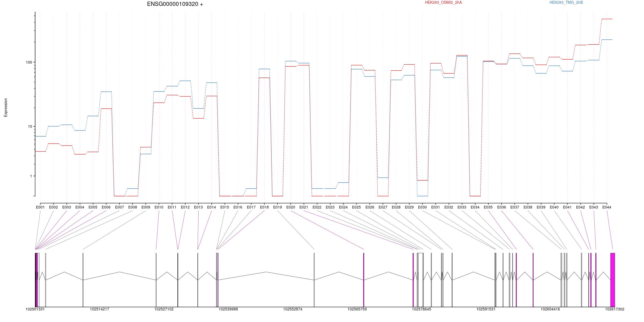Click the large magenta E044 exon block
The image size is (644, 322).
(613, 280)
